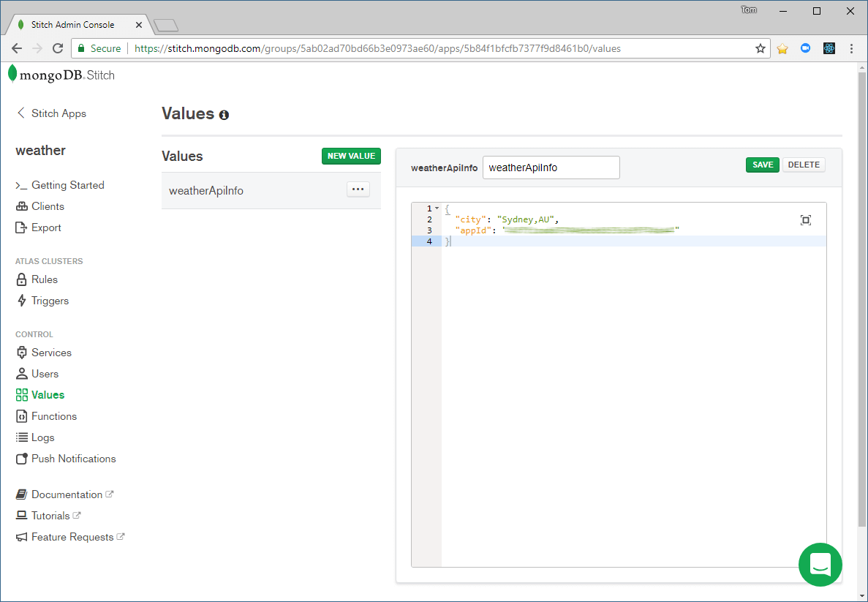Open the yellow star extension icon
The image size is (868, 602).
[x=782, y=49]
